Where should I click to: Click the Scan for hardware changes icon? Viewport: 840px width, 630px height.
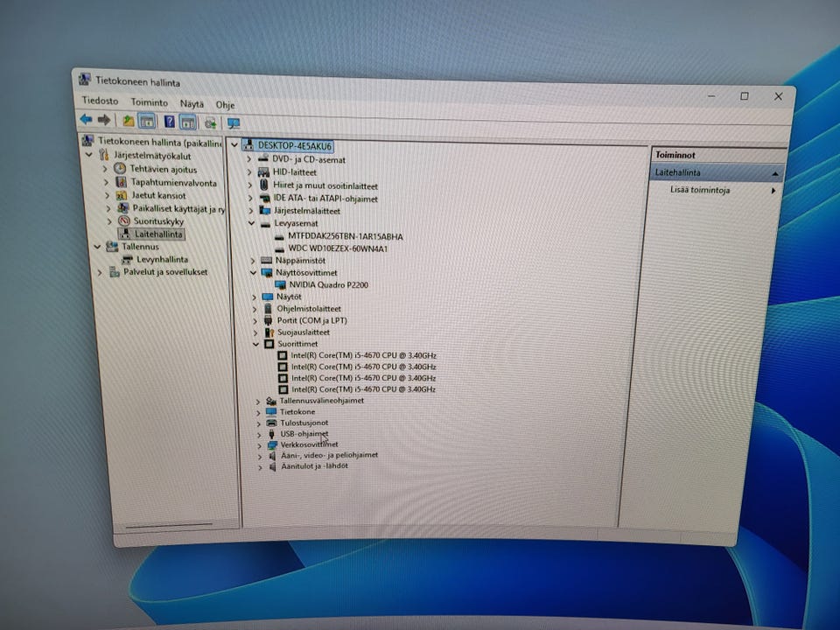pyautogui.click(x=211, y=123)
